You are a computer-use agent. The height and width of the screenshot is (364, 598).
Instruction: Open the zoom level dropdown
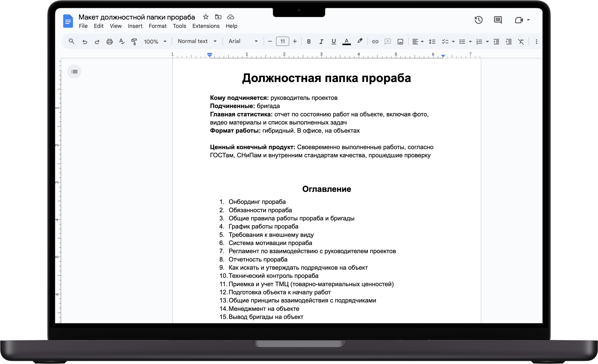pyautogui.click(x=155, y=41)
